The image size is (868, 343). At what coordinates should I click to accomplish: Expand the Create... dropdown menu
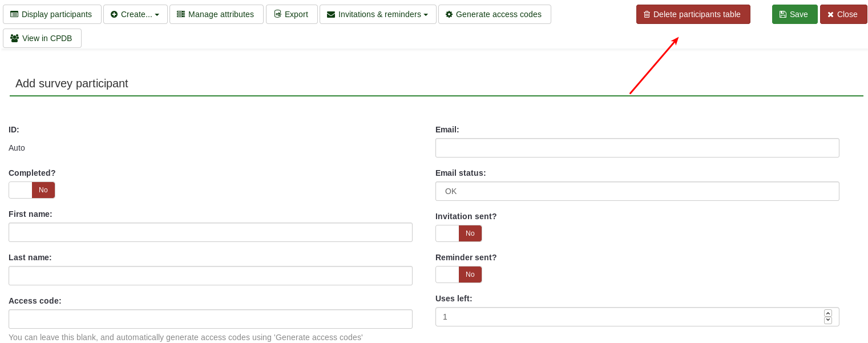click(x=135, y=14)
